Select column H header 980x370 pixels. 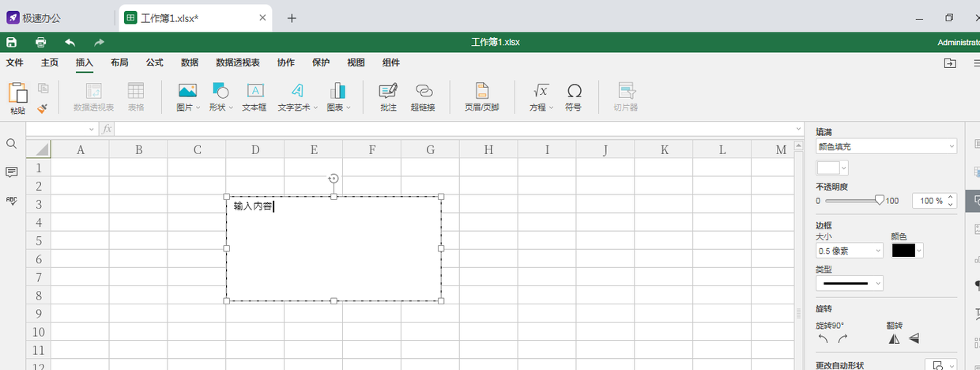tap(488, 149)
